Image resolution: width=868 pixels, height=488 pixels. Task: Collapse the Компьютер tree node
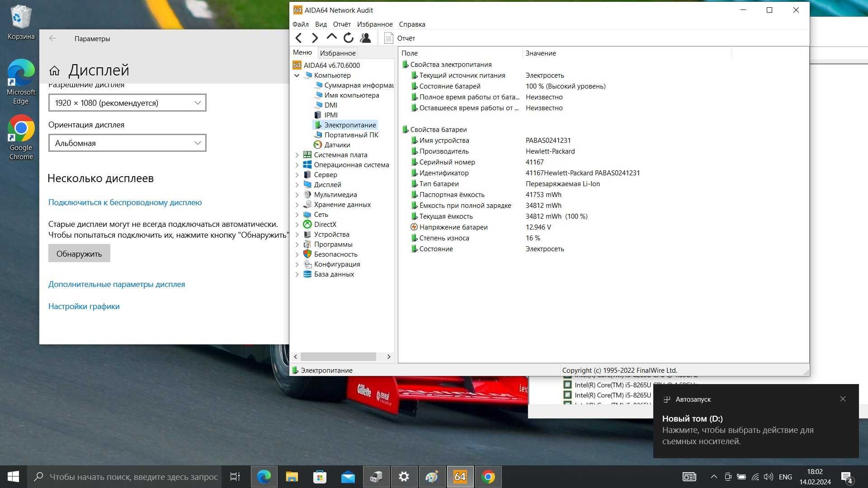[x=297, y=75]
